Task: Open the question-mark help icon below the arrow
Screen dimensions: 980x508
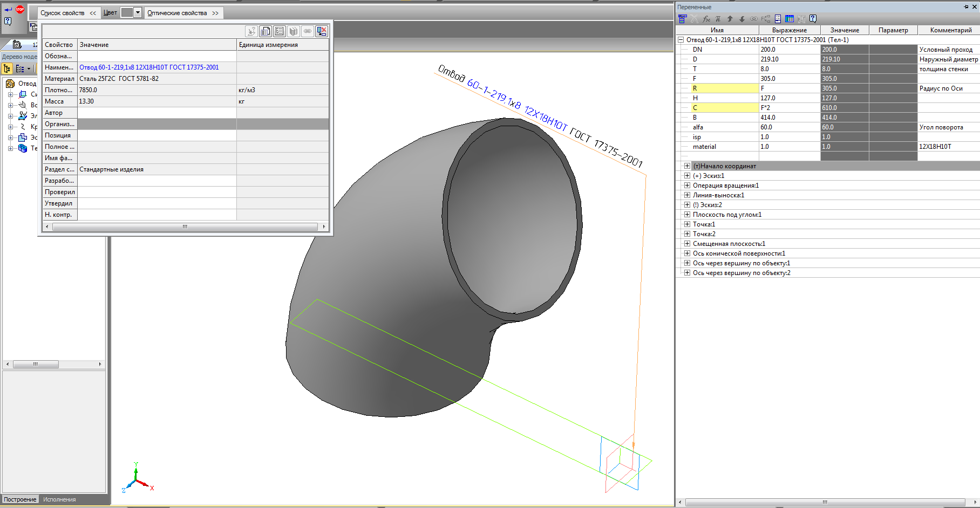Action: pyautogui.click(x=8, y=22)
